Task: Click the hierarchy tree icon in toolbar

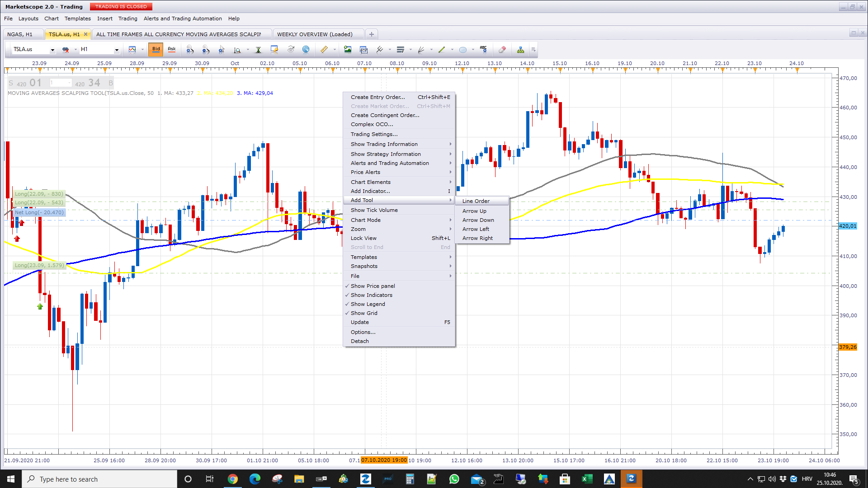Action: click(x=520, y=49)
